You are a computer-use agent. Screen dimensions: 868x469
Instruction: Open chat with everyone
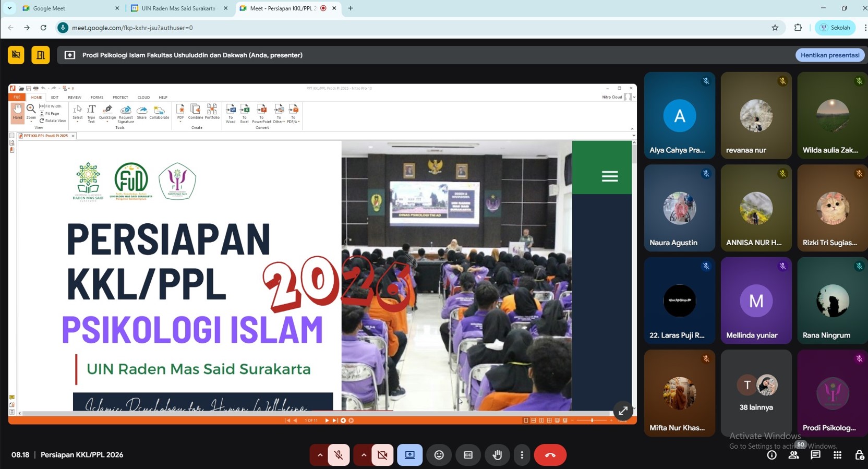[815, 455]
